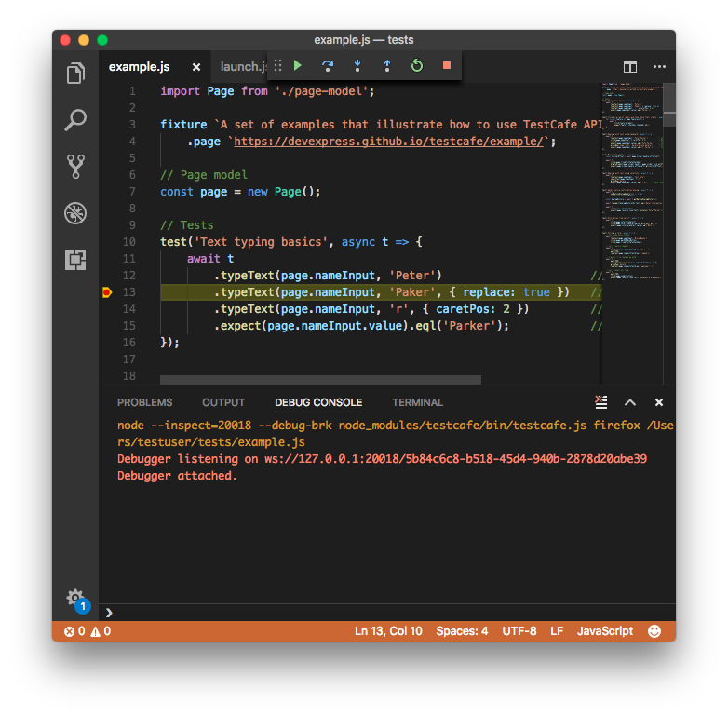Viewport: 728px width, 716px height.
Task: Open the Manage gear menu
Action: (75, 598)
